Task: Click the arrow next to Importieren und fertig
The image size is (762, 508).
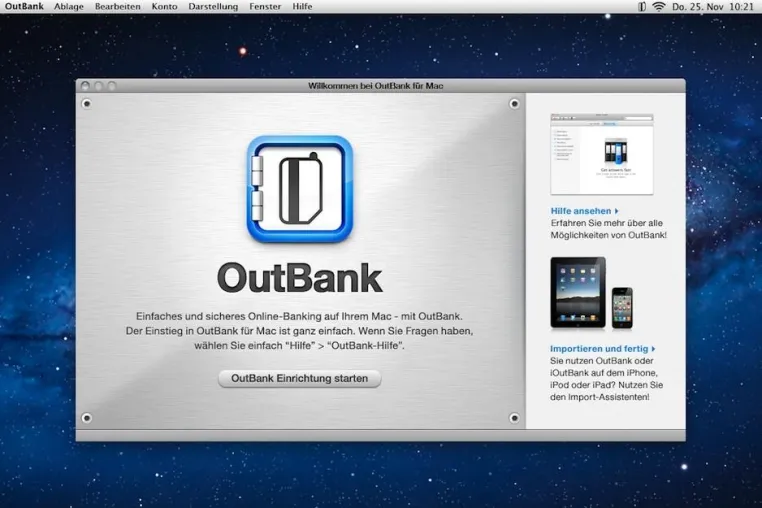Action: 653,349
